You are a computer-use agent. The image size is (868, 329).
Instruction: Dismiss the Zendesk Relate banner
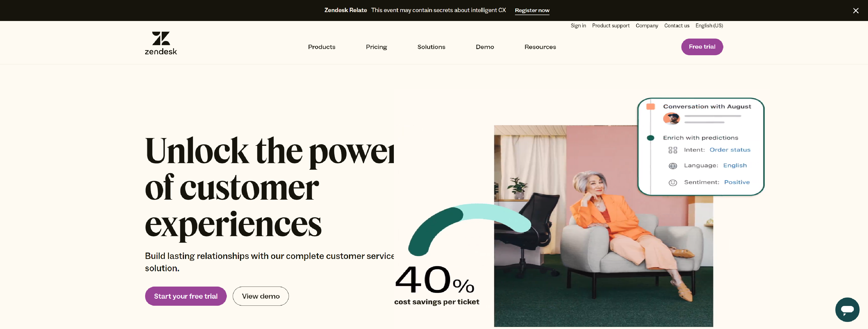click(855, 10)
